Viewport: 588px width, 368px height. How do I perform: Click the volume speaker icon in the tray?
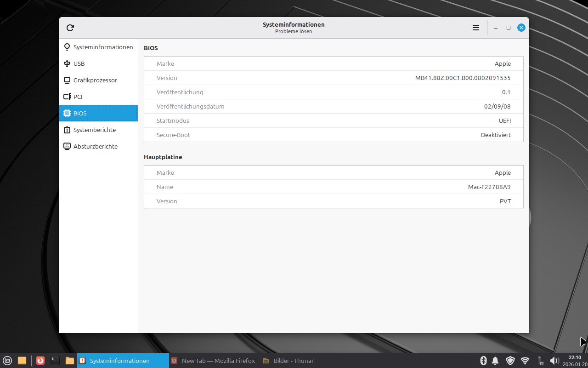click(554, 361)
